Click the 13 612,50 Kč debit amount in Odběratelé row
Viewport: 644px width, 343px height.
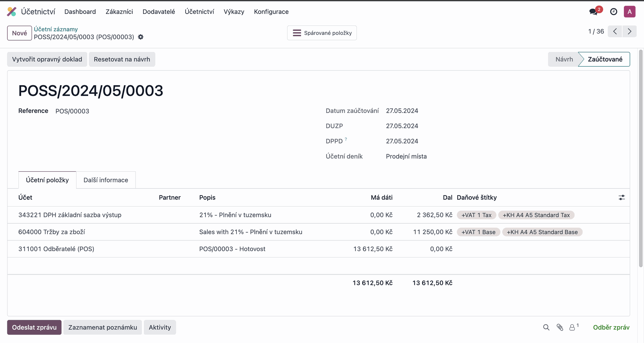[373, 249]
